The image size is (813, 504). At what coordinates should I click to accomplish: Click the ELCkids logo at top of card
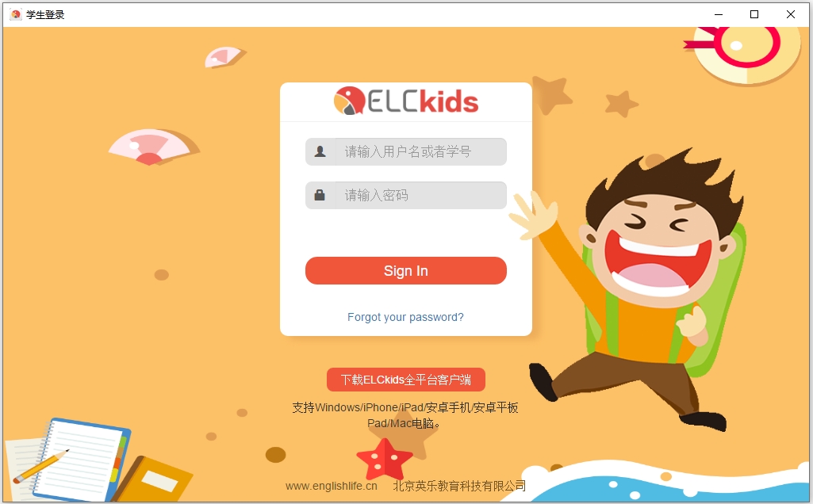pyautogui.click(x=406, y=101)
